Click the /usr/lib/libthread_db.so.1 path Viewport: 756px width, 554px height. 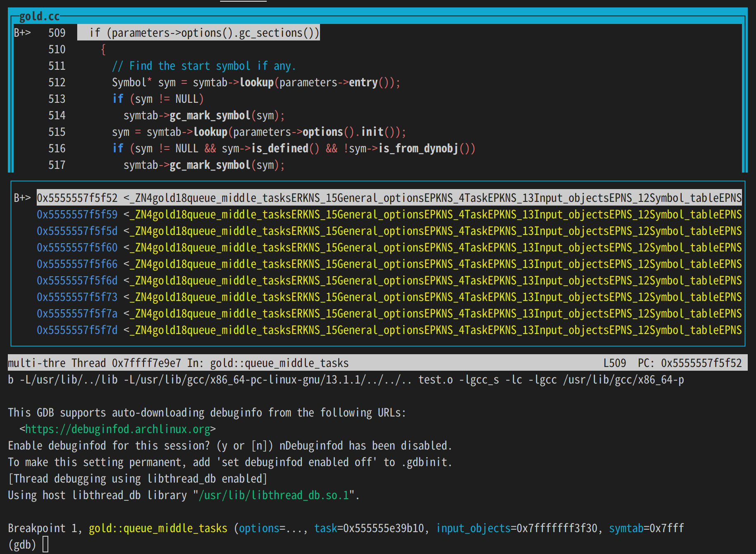(x=274, y=495)
